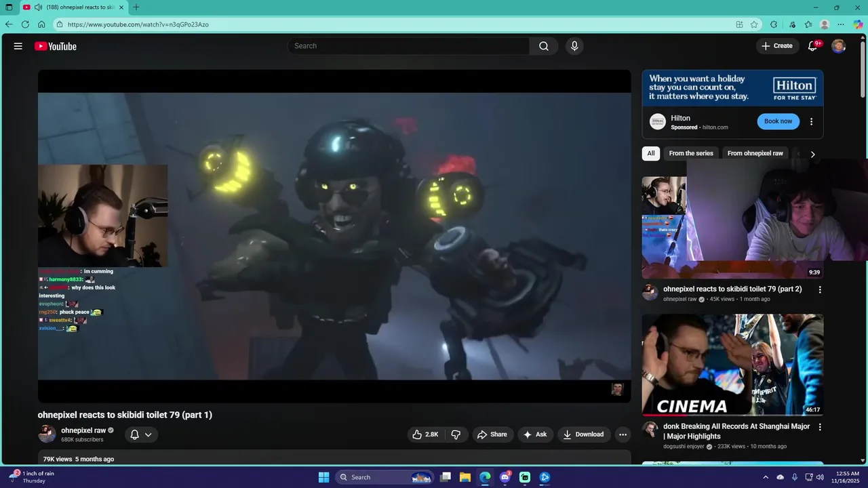868x488 pixels.
Task: Toggle notification bell for ohnepixel raw
Action: coord(134,434)
